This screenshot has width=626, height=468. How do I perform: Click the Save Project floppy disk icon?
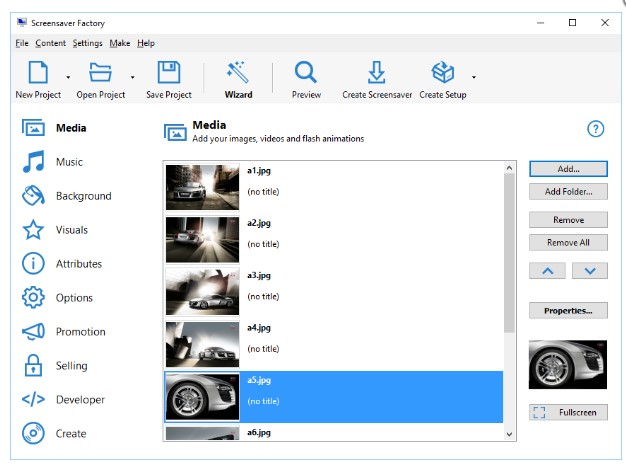[x=168, y=72]
